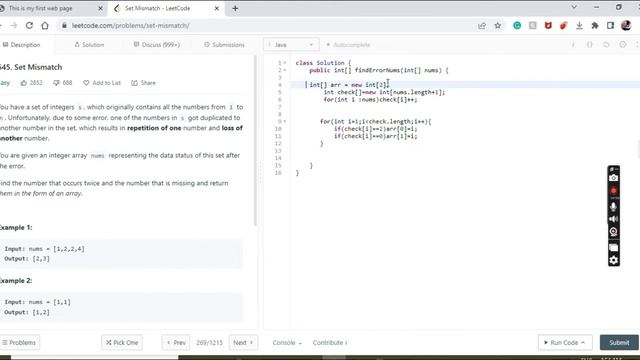Open the Chrome profile avatar
The image size is (640, 360).
click(626, 25)
